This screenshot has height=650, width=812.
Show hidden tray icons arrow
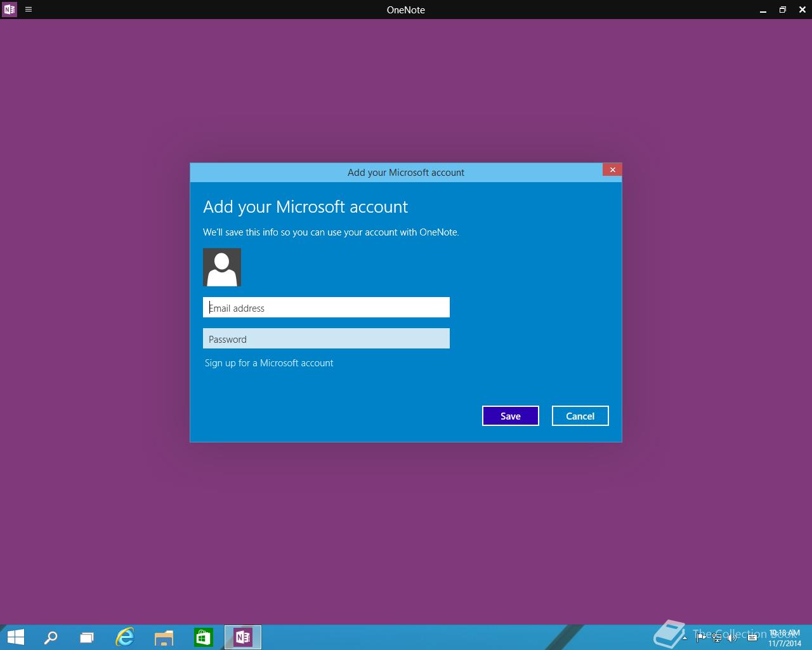[684, 638]
